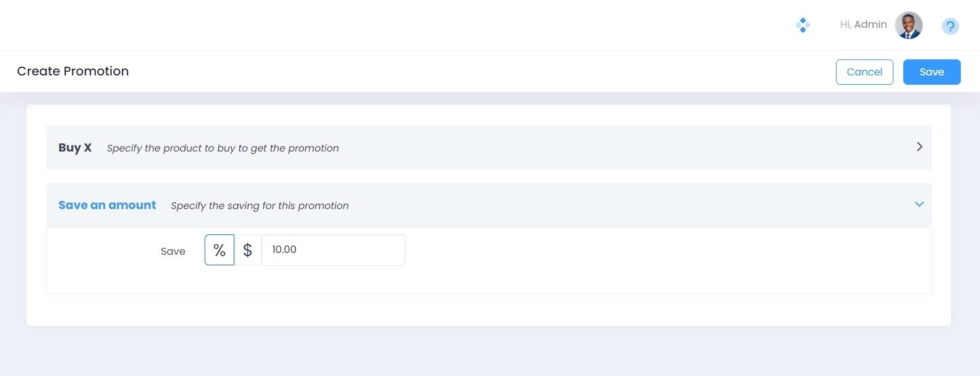Click blank area of Save an amount header
This screenshot has height=376, width=980.
click(x=618, y=205)
